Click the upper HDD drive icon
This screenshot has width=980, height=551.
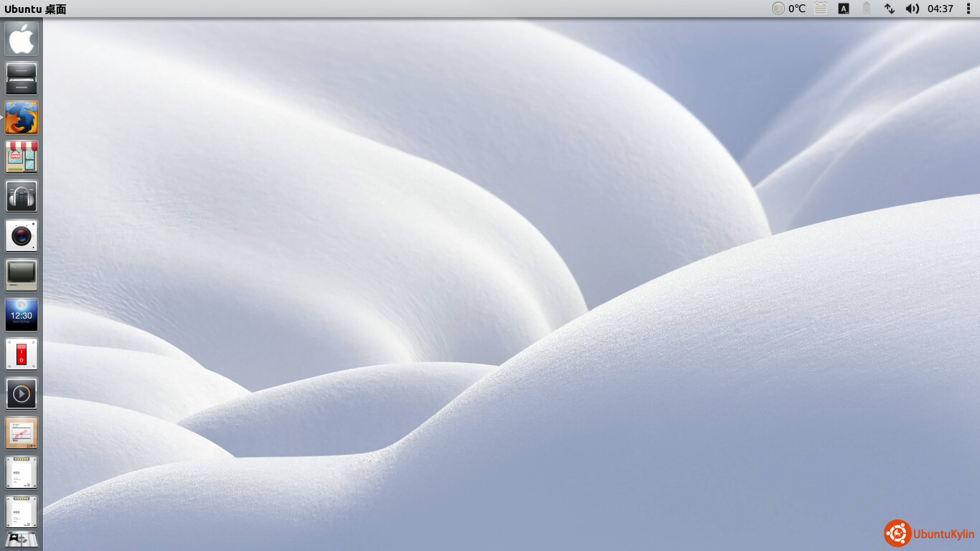[22, 473]
